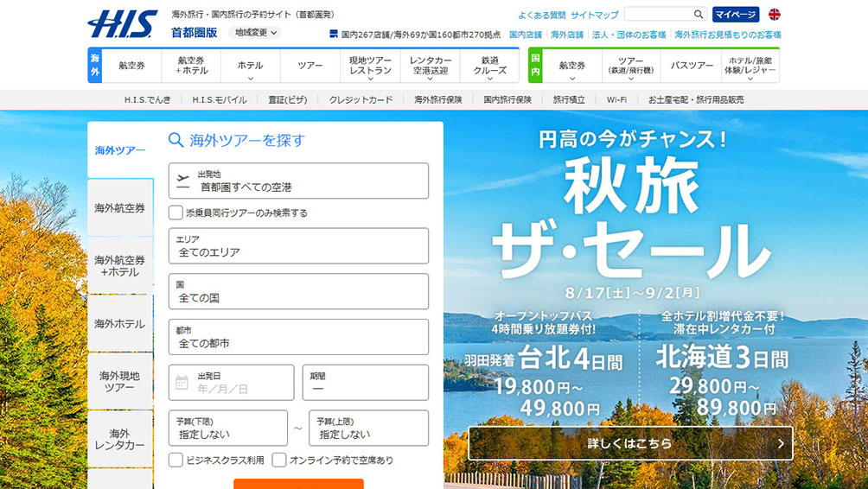
Task: Open お土産宅配・旅行用品販売 link
Action: 696,99
